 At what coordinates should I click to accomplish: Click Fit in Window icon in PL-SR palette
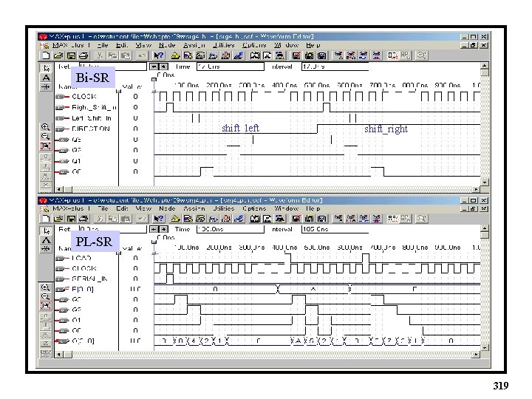click(46, 306)
